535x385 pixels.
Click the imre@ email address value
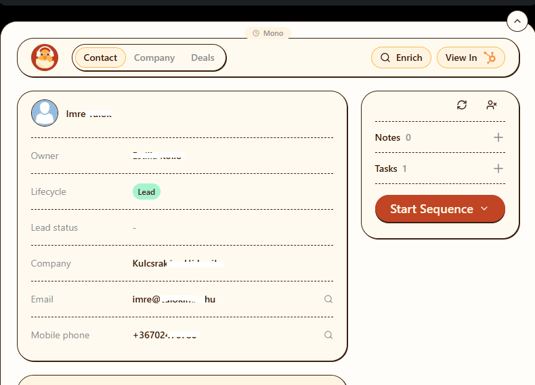174,299
